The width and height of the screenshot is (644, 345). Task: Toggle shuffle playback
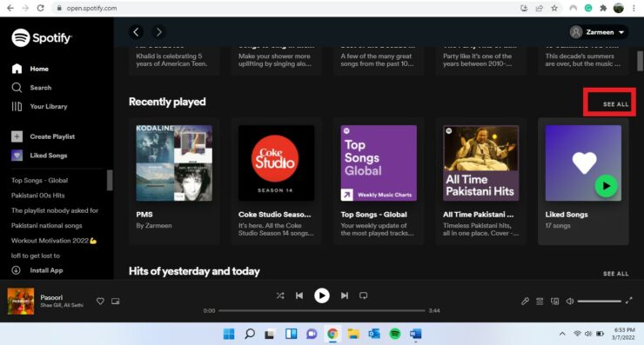coord(280,295)
